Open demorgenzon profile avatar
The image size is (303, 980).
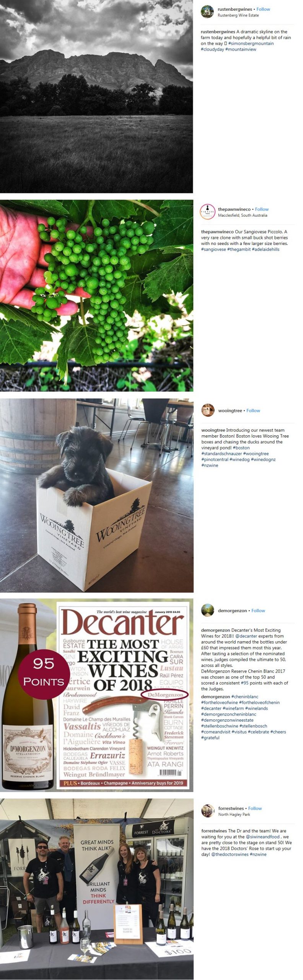pos(208,610)
